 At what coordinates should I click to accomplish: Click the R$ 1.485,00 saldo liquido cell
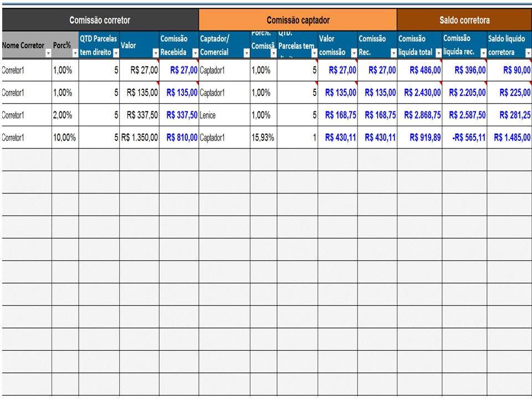(x=509, y=137)
